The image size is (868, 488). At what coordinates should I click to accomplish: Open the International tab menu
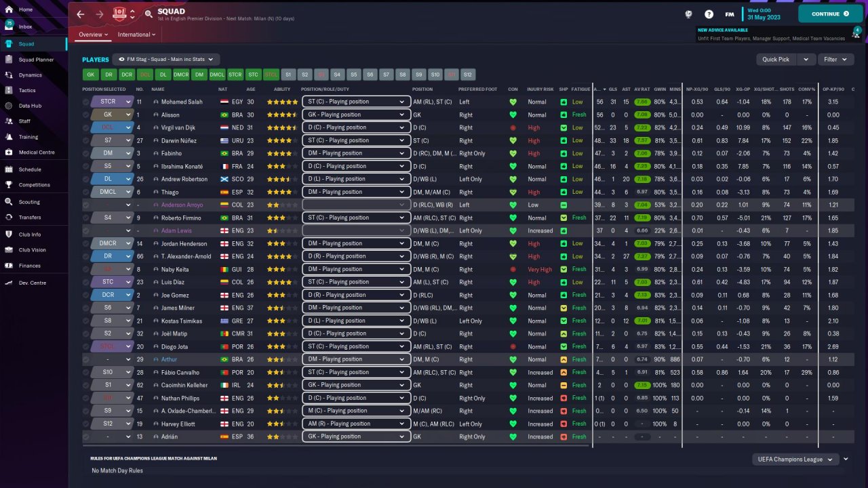point(137,35)
